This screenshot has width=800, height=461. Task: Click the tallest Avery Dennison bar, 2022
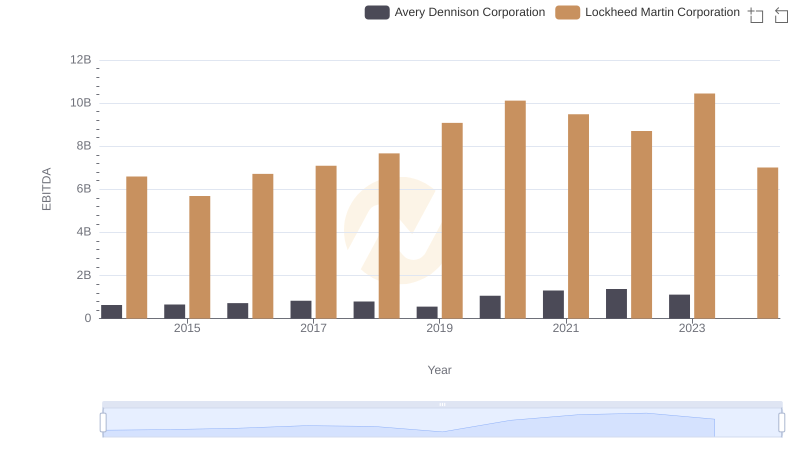click(x=616, y=303)
